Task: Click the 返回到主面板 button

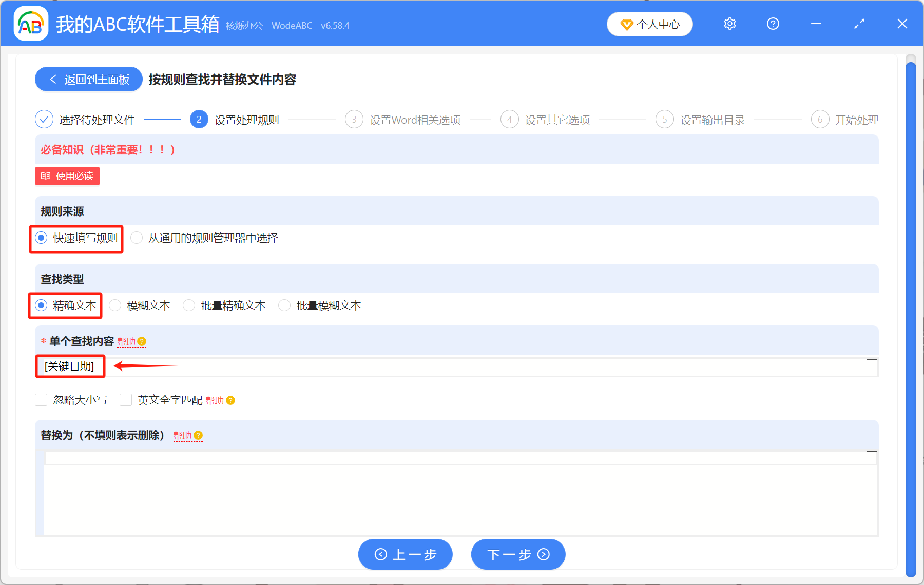Action: [88, 79]
